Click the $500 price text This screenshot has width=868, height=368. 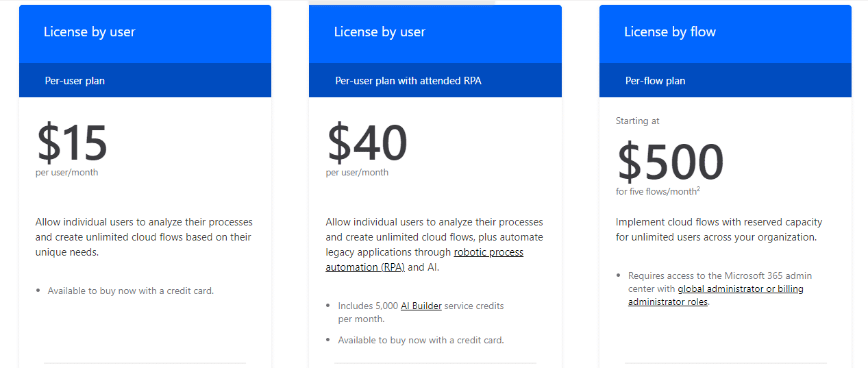click(x=670, y=162)
